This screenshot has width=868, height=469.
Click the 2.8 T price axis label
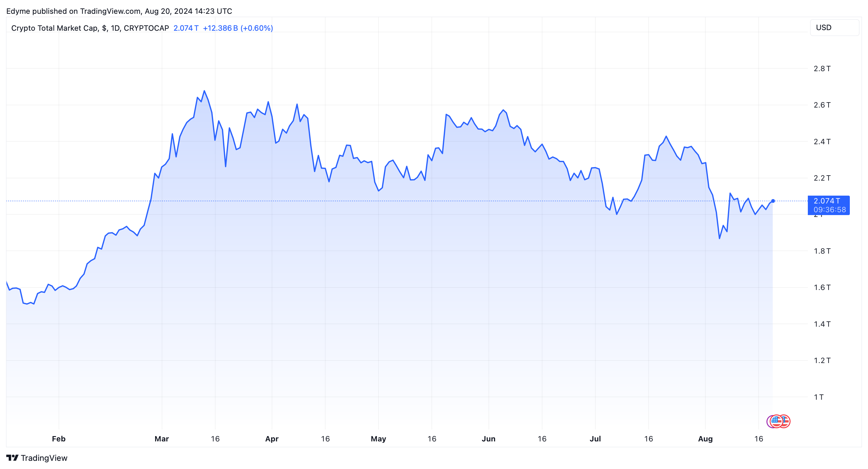(x=822, y=69)
